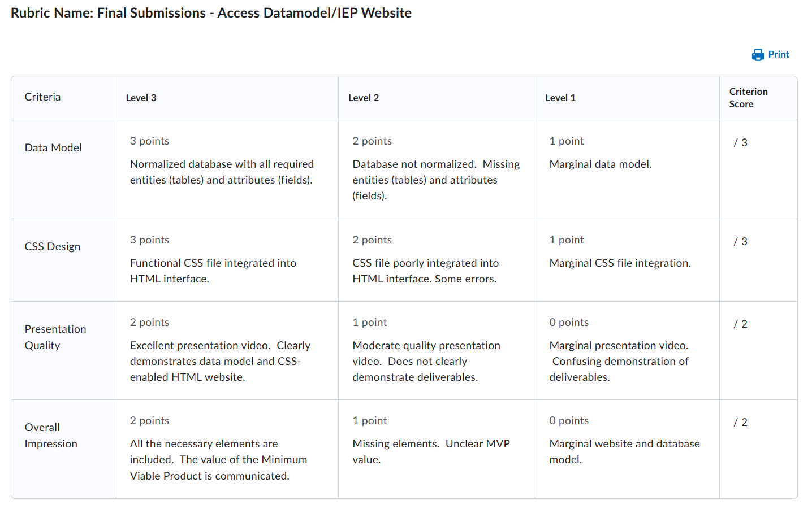Click the Criterion Score header cell

pyautogui.click(x=748, y=97)
